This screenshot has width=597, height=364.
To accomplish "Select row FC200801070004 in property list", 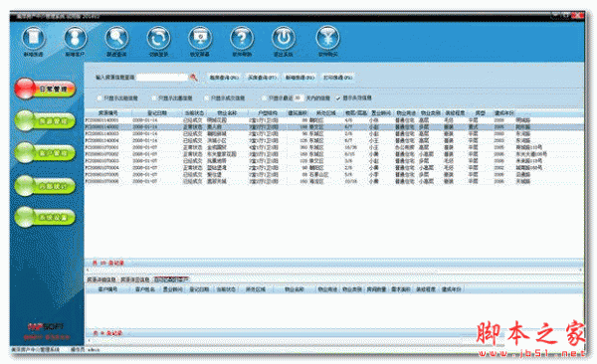I will pyautogui.click(x=334, y=167).
